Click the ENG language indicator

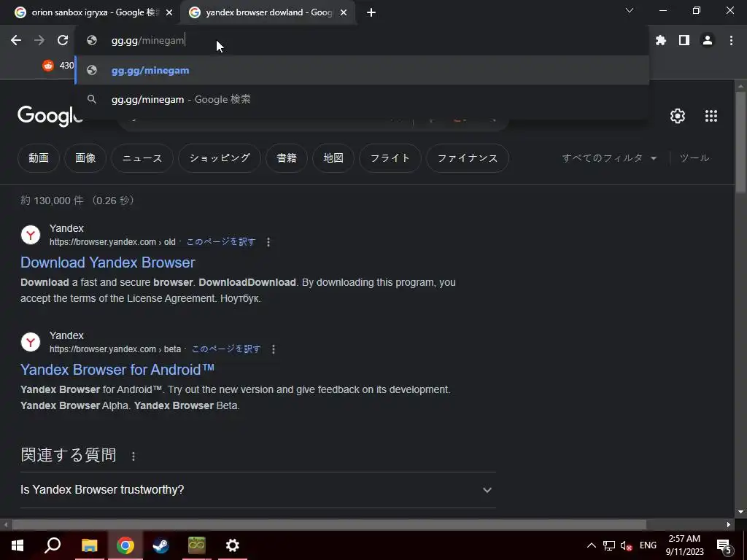click(648, 545)
